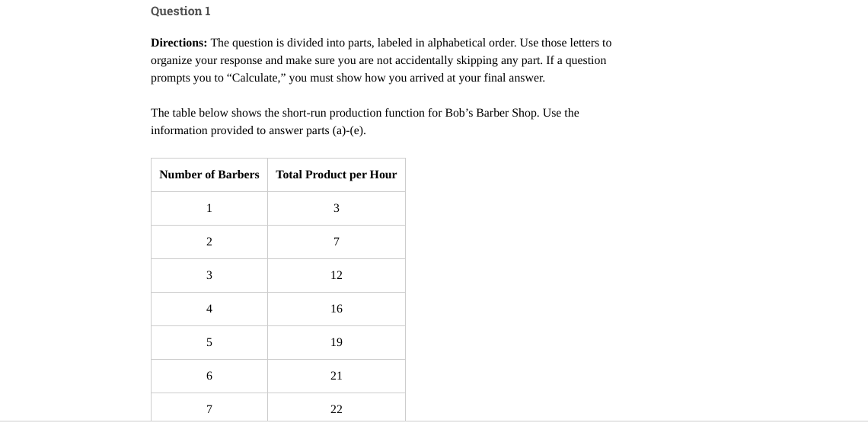This screenshot has height=423, width=868.
Task: Select the Number of Barbers cell showing 6
Action: pos(209,376)
